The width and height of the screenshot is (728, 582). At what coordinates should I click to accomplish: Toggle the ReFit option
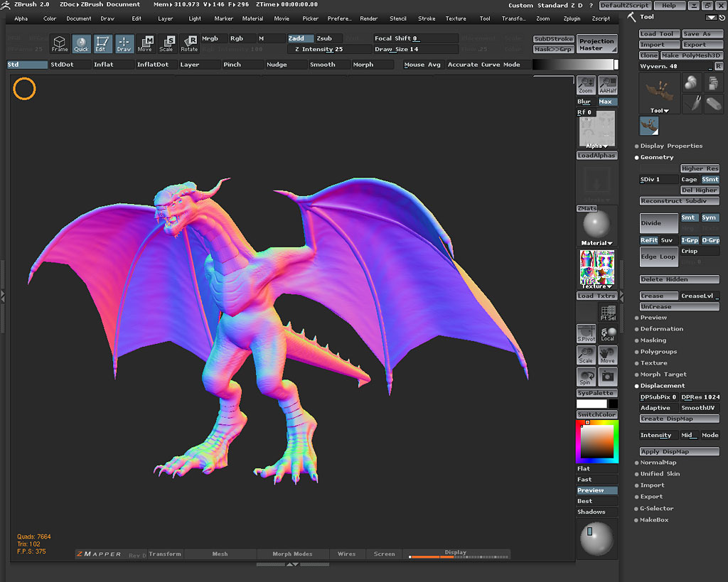click(649, 240)
